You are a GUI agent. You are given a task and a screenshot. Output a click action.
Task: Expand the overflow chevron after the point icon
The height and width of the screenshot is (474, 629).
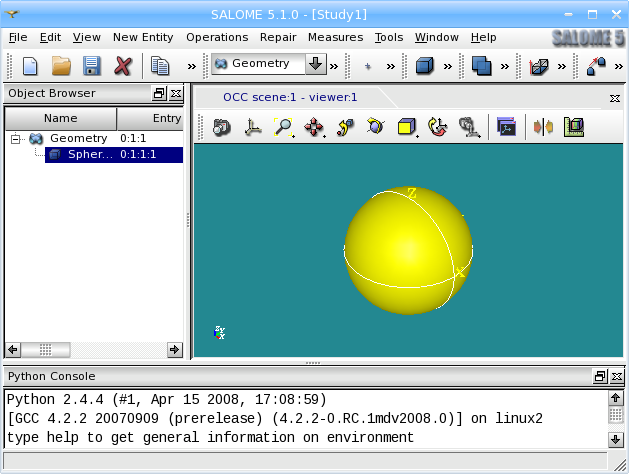pos(391,67)
